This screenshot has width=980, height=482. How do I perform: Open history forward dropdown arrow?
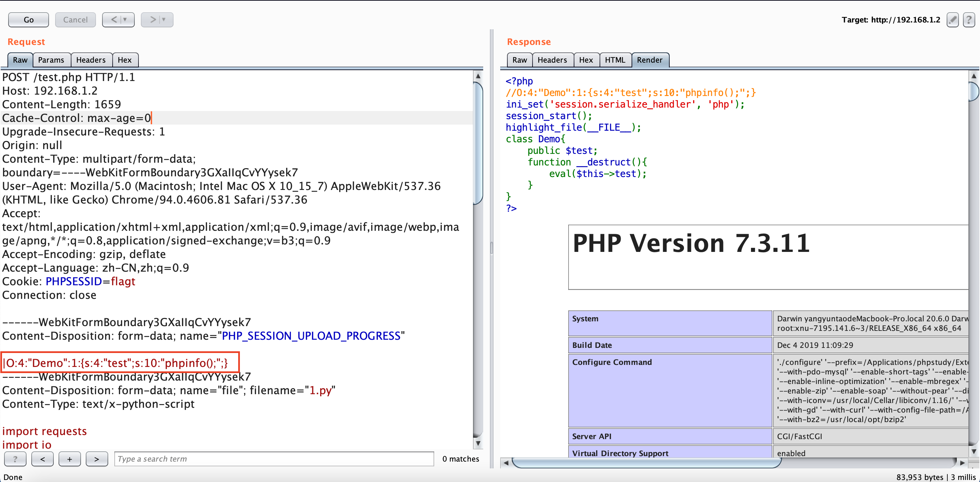click(164, 20)
